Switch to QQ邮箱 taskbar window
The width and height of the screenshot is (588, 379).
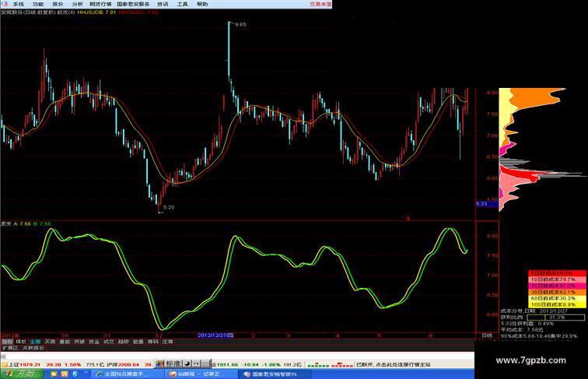(x=201, y=374)
